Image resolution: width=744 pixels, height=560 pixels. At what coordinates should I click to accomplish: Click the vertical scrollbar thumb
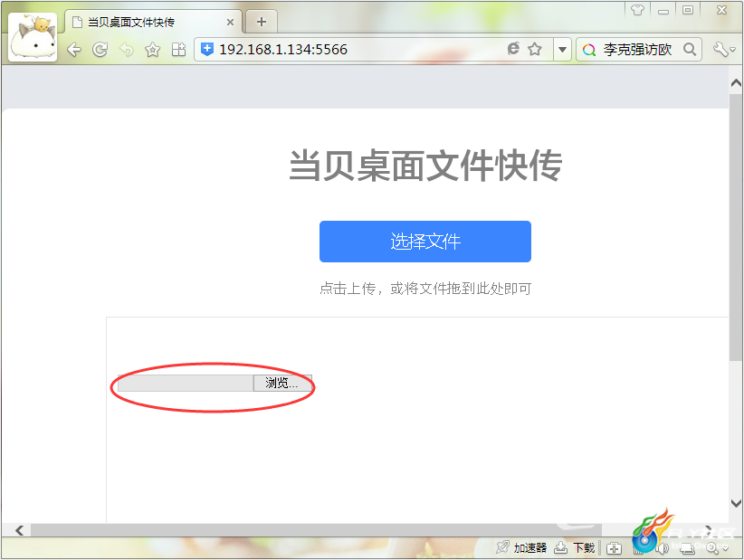click(736, 228)
